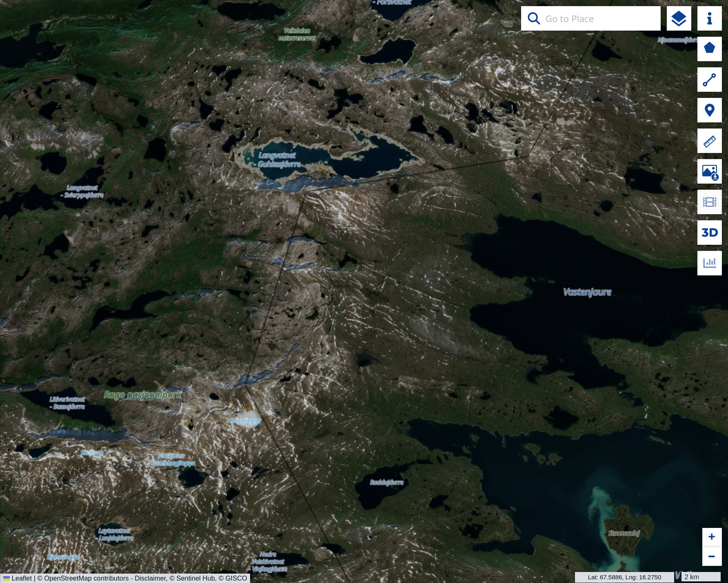Image resolution: width=728 pixels, height=583 pixels.
Task: Click the GISCO attribution link
Action: (234, 578)
